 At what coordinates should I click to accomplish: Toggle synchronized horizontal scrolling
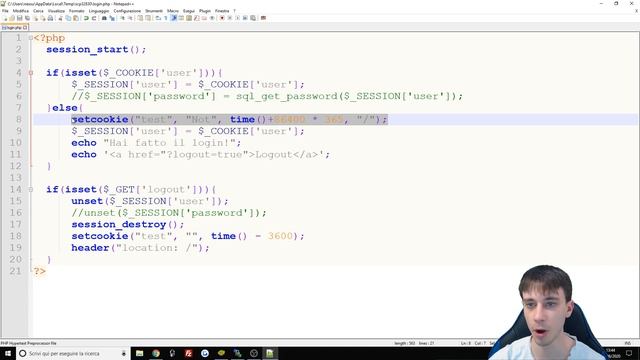tap(149, 18)
